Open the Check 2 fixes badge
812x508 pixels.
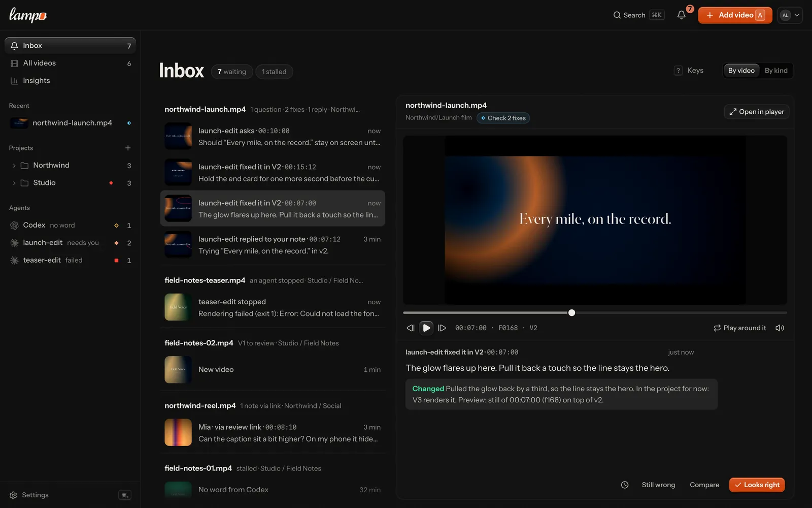(503, 118)
